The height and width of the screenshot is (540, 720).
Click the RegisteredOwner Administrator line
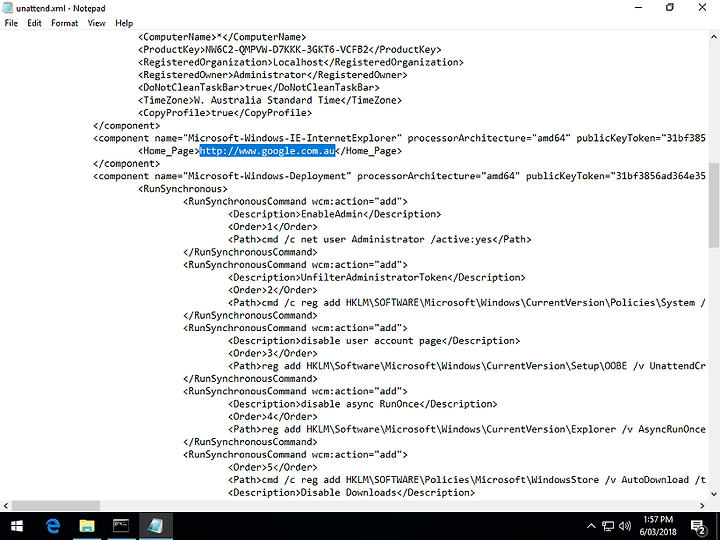[x=273, y=75]
